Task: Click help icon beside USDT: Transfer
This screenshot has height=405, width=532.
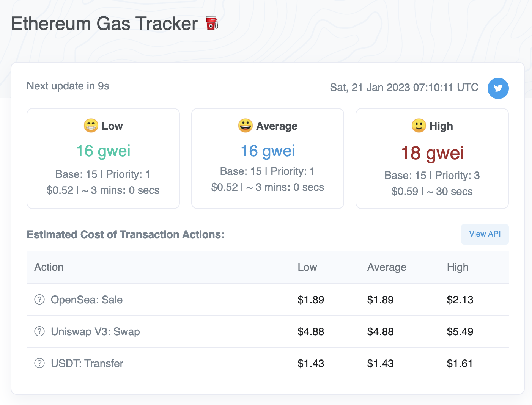Action: (x=39, y=363)
